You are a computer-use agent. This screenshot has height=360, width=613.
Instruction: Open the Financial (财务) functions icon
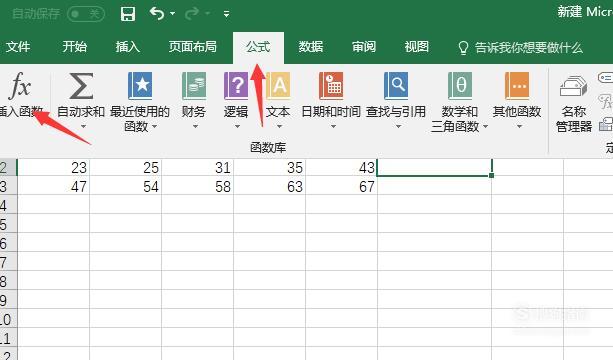(x=194, y=86)
